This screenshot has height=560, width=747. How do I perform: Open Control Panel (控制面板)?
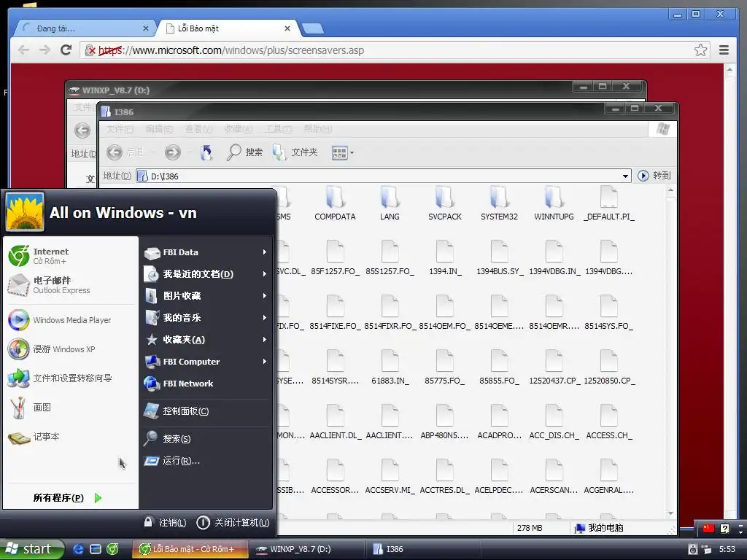pyautogui.click(x=206, y=411)
